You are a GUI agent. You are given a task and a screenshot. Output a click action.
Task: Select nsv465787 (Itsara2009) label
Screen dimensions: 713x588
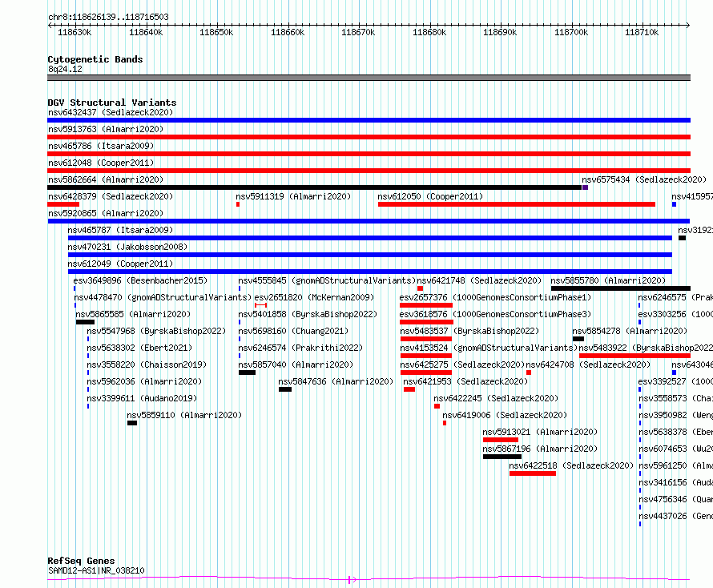[120, 230]
